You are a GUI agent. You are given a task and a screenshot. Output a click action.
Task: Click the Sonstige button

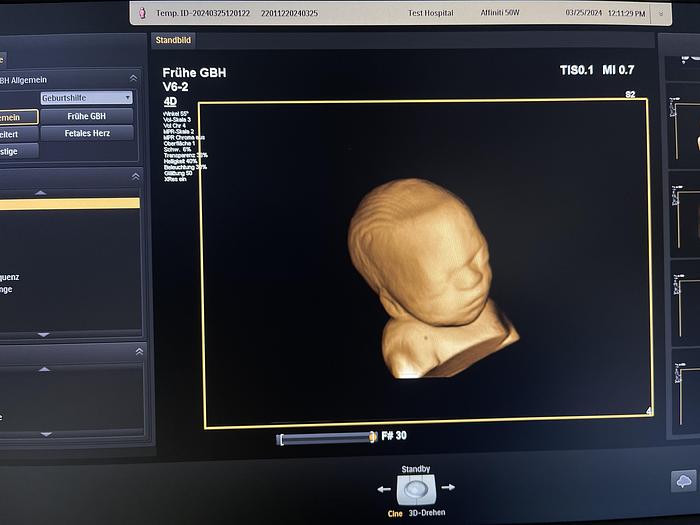[x=19, y=151]
